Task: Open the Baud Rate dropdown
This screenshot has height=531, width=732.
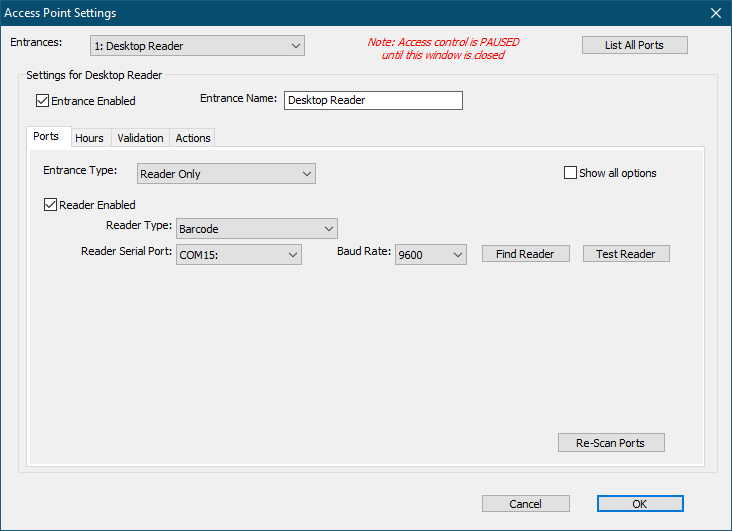Action: click(x=430, y=255)
